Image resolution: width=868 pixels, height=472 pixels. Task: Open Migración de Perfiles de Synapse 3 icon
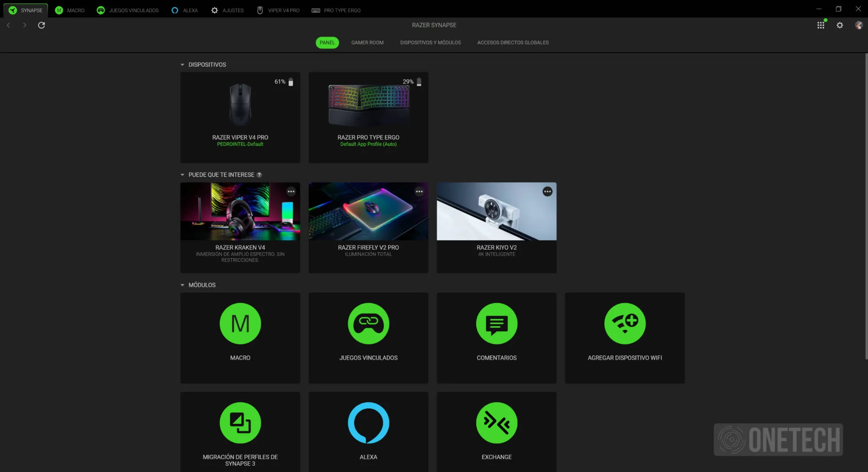pos(240,423)
